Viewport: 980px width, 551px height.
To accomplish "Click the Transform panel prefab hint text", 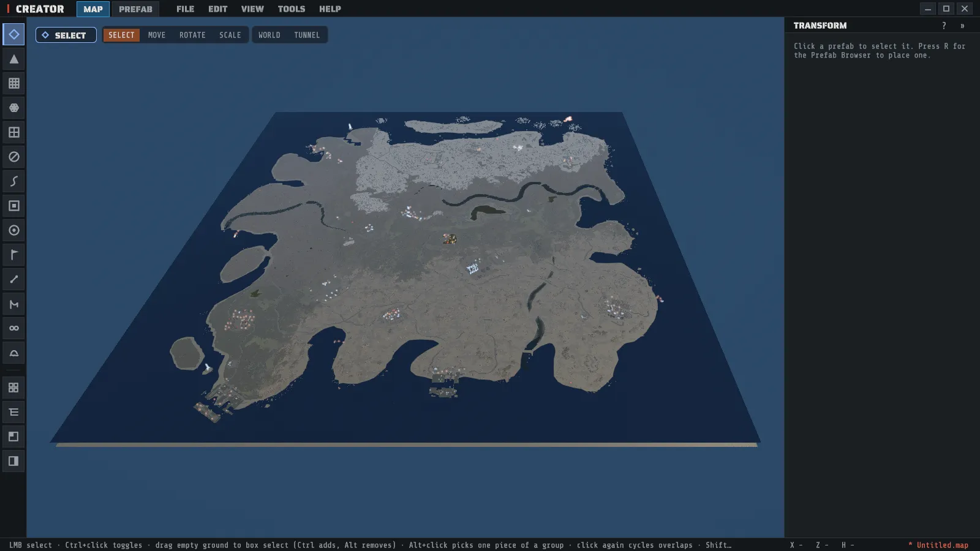I will 880,51.
